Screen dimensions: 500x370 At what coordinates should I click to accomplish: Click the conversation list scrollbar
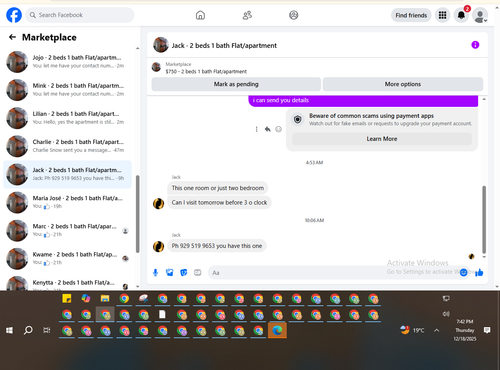pyautogui.click(x=137, y=213)
